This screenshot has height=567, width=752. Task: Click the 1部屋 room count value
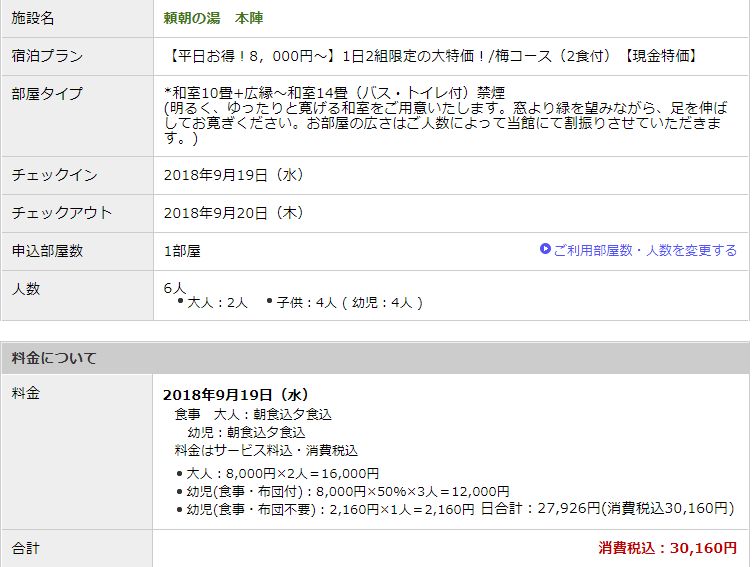[182, 251]
